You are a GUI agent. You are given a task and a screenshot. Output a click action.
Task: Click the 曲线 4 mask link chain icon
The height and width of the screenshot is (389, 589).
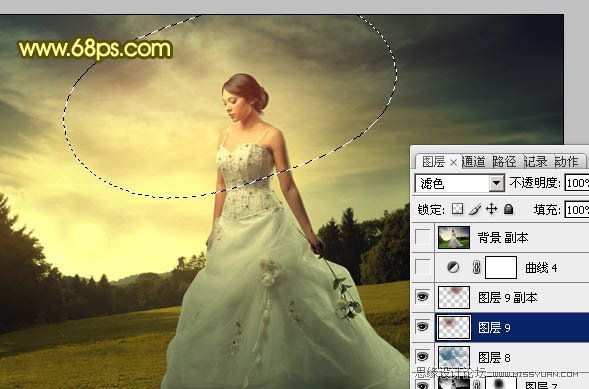(x=476, y=267)
